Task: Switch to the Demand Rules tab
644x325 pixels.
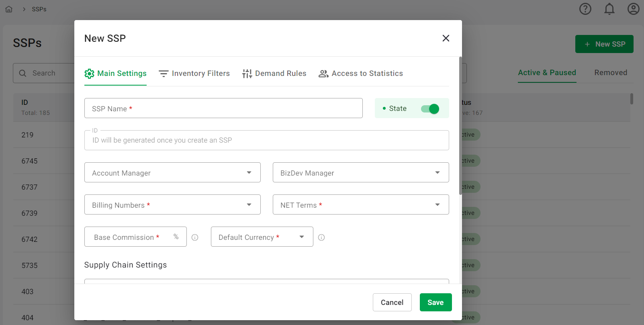Action: 274,74
